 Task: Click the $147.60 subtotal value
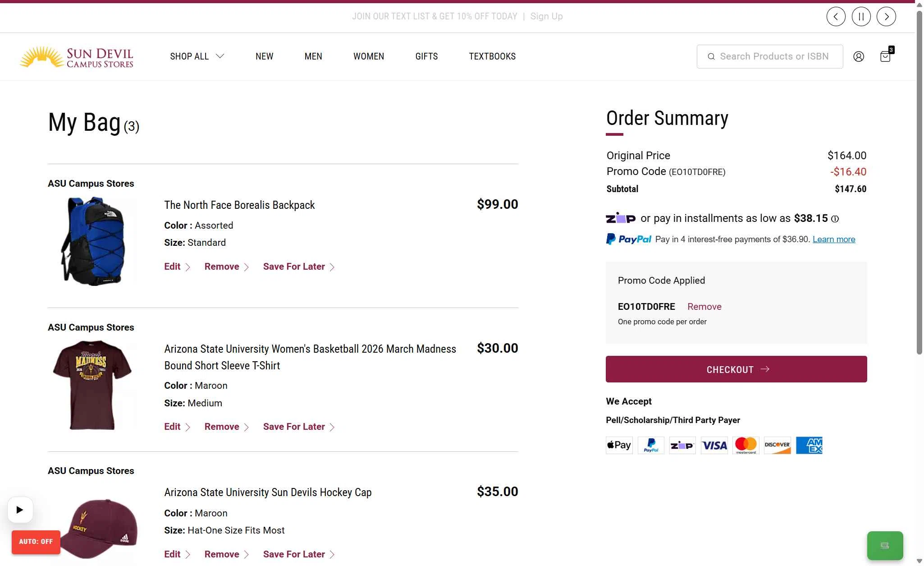coord(851,189)
